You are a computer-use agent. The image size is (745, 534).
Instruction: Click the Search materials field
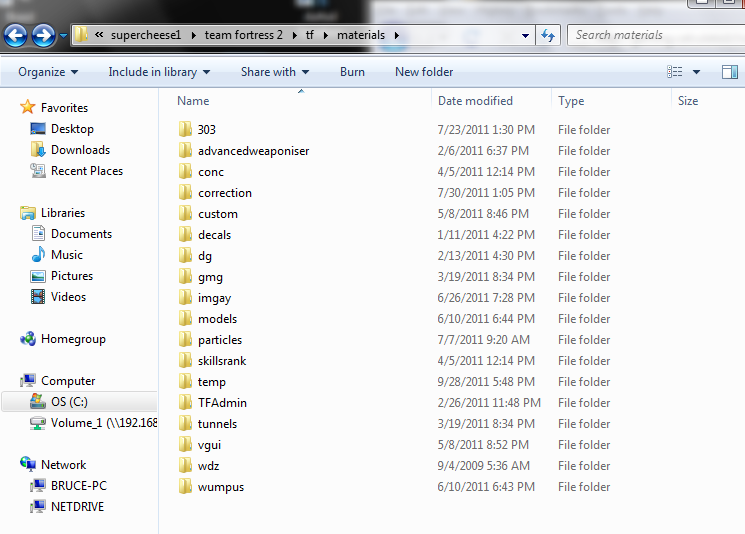pos(650,35)
